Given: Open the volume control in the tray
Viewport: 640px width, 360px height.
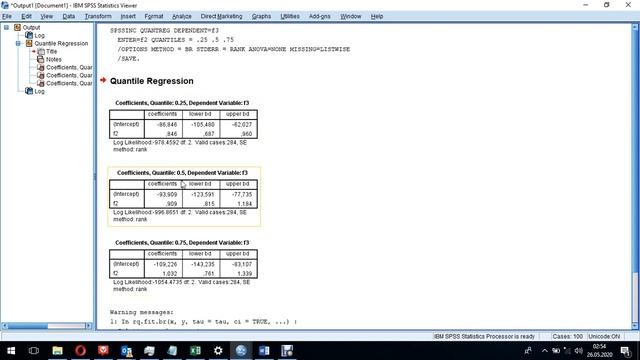Looking at the screenshot, I should click(x=578, y=351).
